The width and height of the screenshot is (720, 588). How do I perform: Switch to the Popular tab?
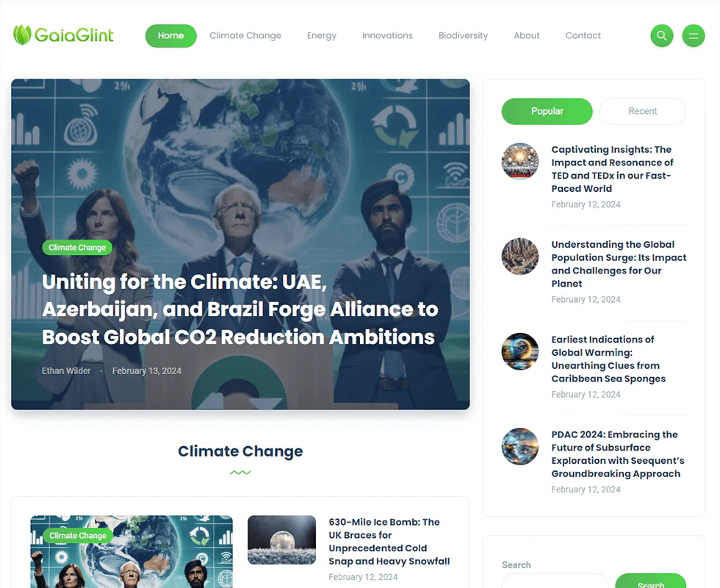pyautogui.click(x=547, y=111)
